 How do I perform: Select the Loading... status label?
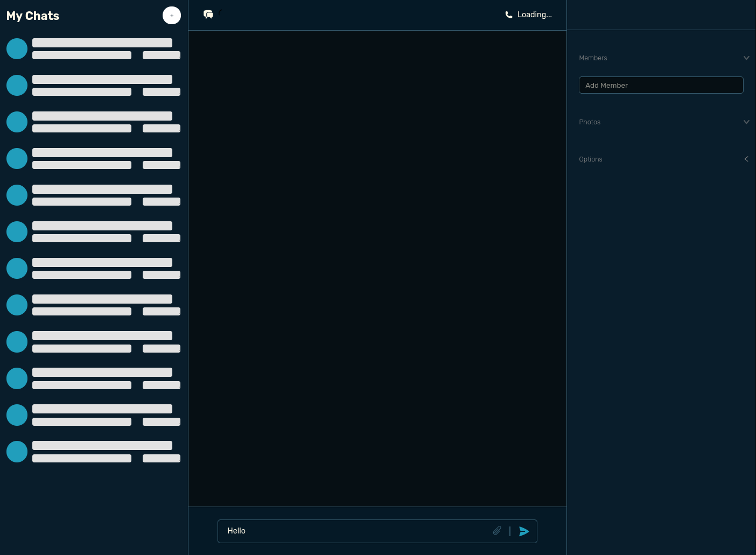(x=534, y=15)
